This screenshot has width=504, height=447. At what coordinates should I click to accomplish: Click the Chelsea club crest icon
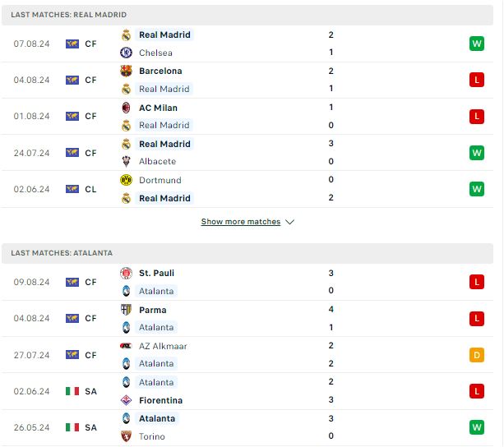pos(126,53)
